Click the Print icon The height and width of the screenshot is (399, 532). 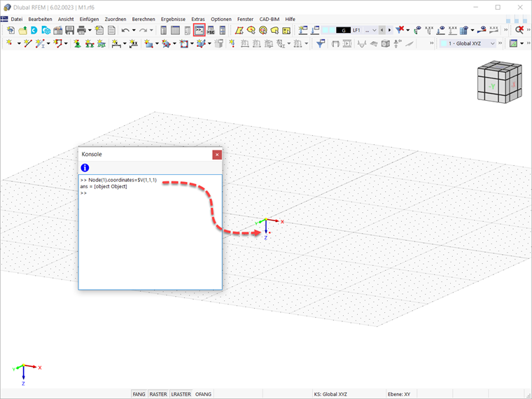pos(81,30)
